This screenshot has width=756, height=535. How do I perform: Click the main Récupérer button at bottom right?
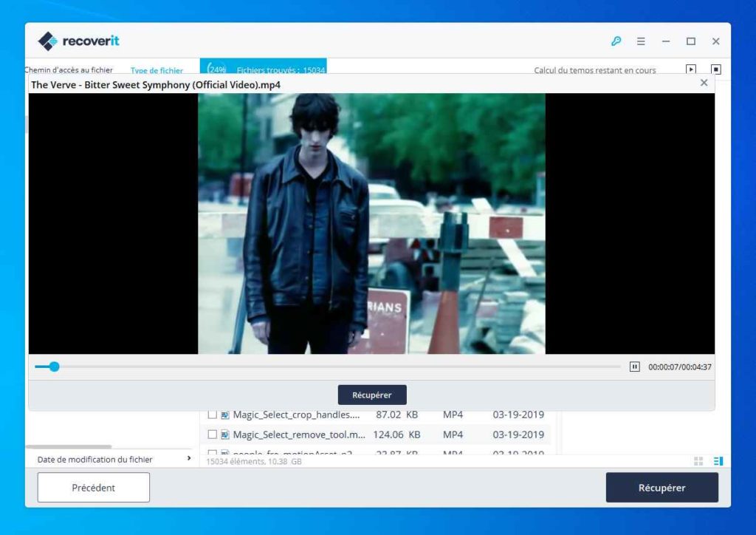(661, 487)
